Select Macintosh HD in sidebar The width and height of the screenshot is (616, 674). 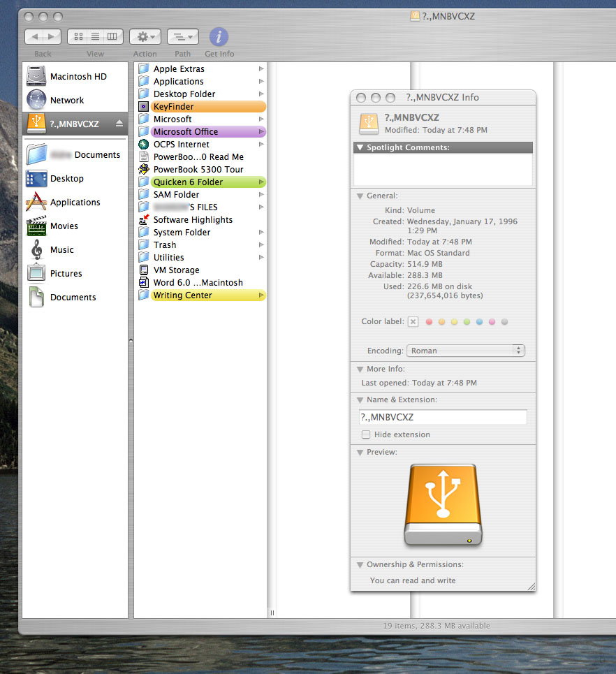[75, 77]
